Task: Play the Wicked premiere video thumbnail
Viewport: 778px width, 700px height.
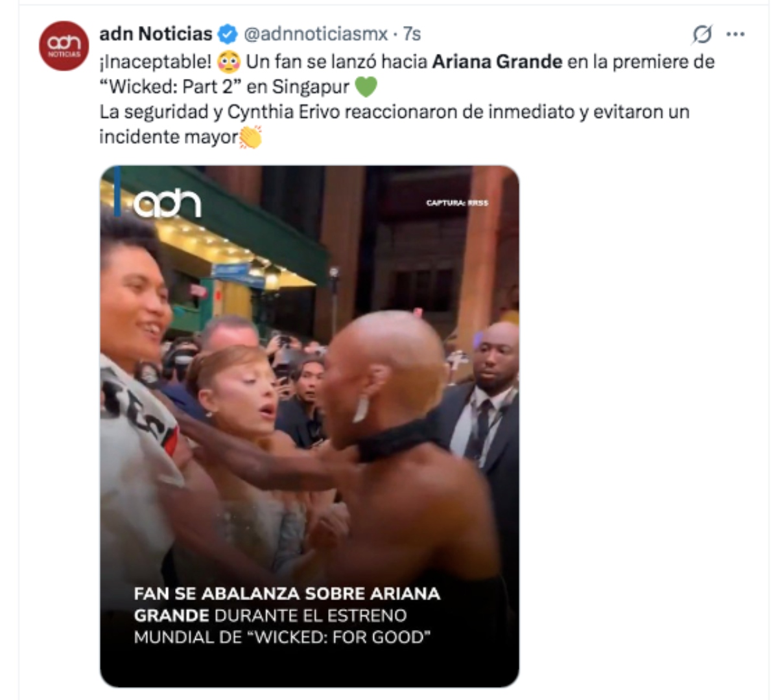Action: [x=310, y=426]
